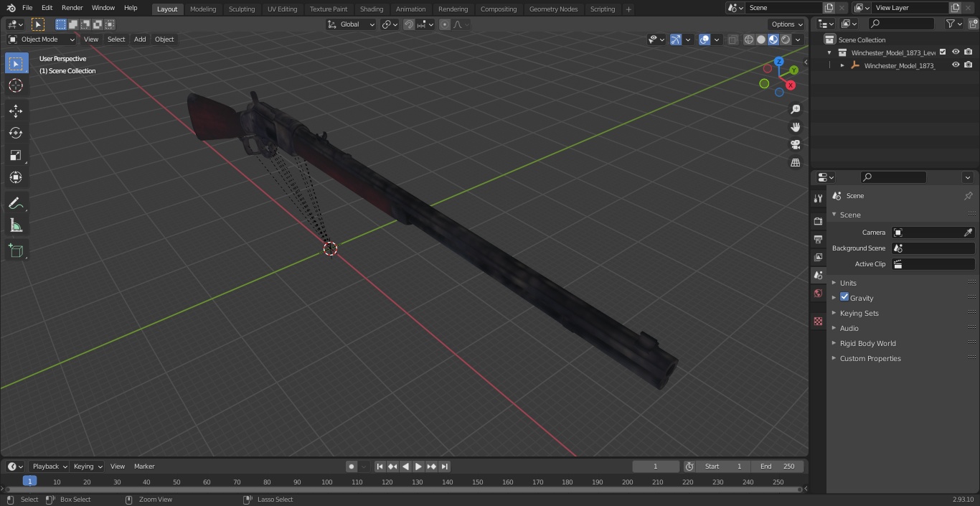Viewport: 980px width, 506px height.
Task: Switch perspective/orthographic grid icon
Action: (x=795, y=163)
